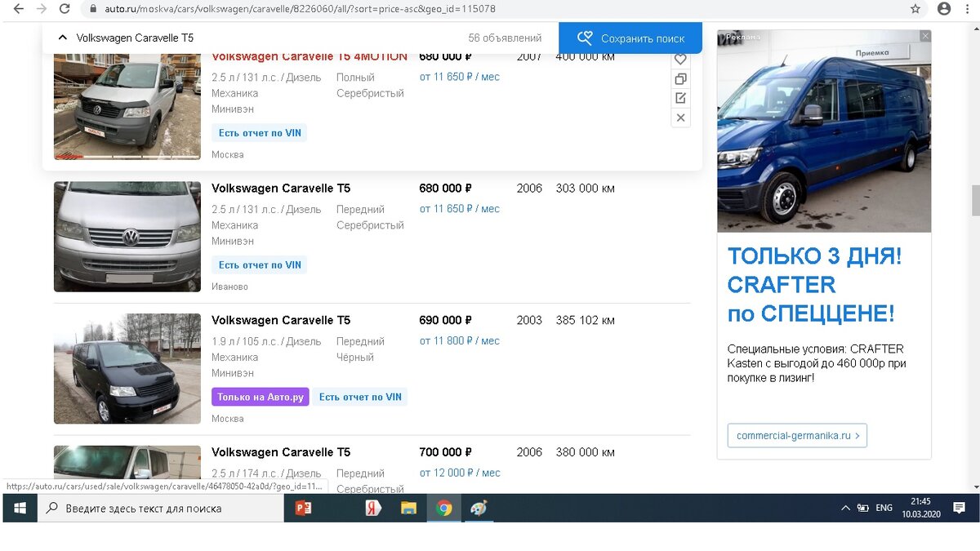Image resolution: width=980 pixels, height=551 pixels.
Task: Open the 700 000 ₽ Caravelle T5 listing title
Action: [281, 452]
